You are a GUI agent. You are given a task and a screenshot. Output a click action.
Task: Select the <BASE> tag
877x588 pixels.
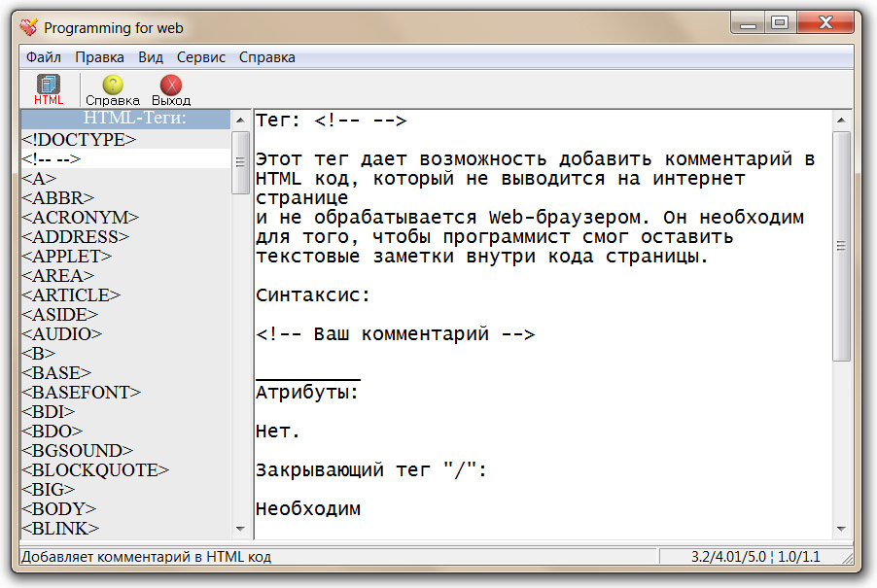(x=125, y=372)
